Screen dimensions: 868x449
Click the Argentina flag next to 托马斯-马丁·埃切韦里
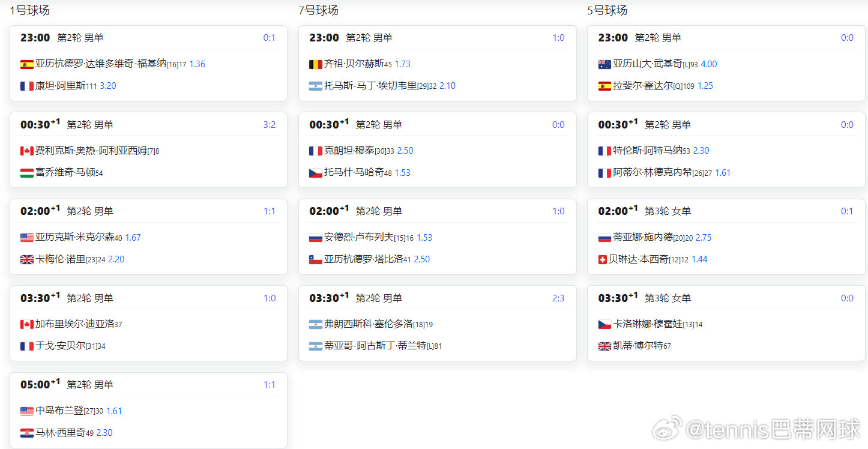pyautogui.click(x=316, y=86)
